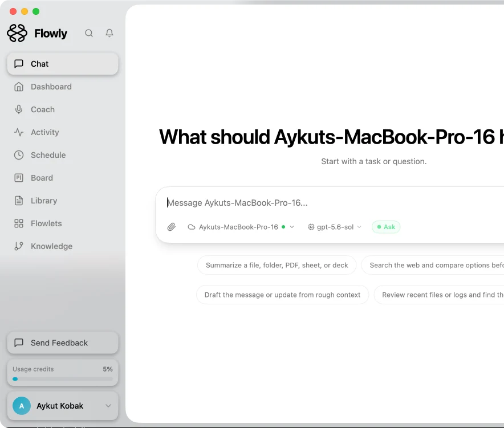Expand the Aykut Kobak account chevron

[x=108, y=406]
